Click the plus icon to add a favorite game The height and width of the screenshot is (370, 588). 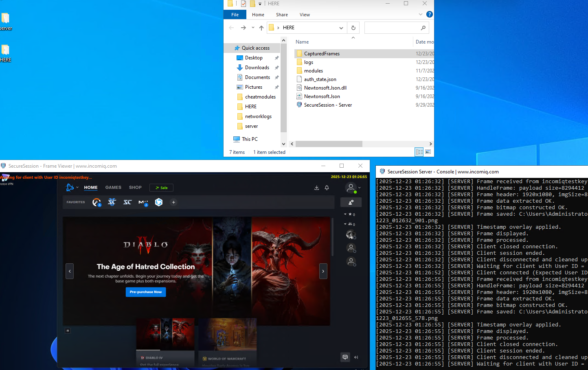173,202
